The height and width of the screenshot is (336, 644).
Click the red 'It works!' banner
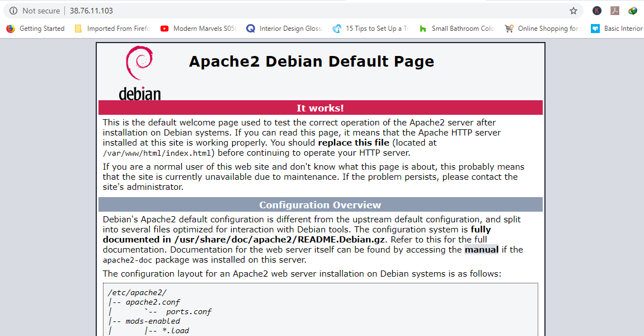tap(320, 108)
